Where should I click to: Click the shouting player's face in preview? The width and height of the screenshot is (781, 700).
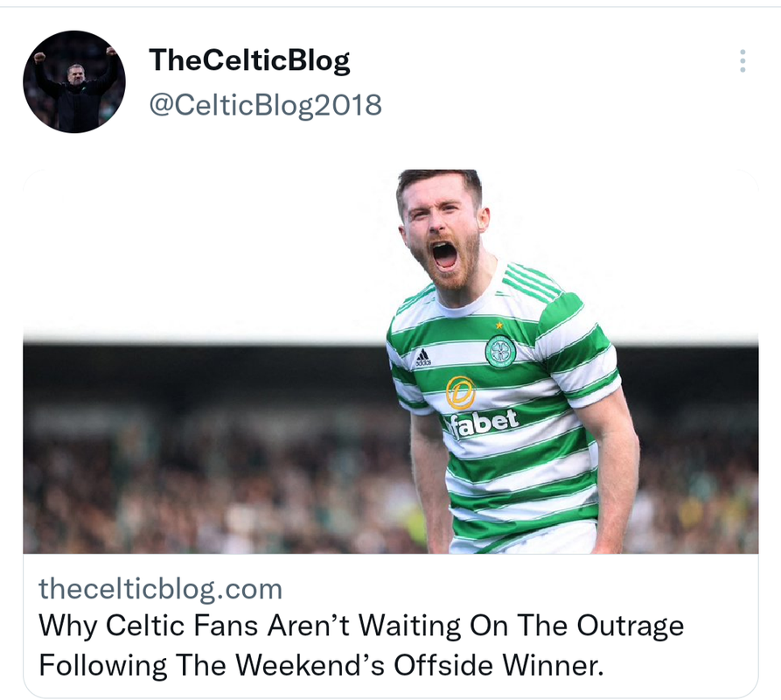(x=442, y=232)
